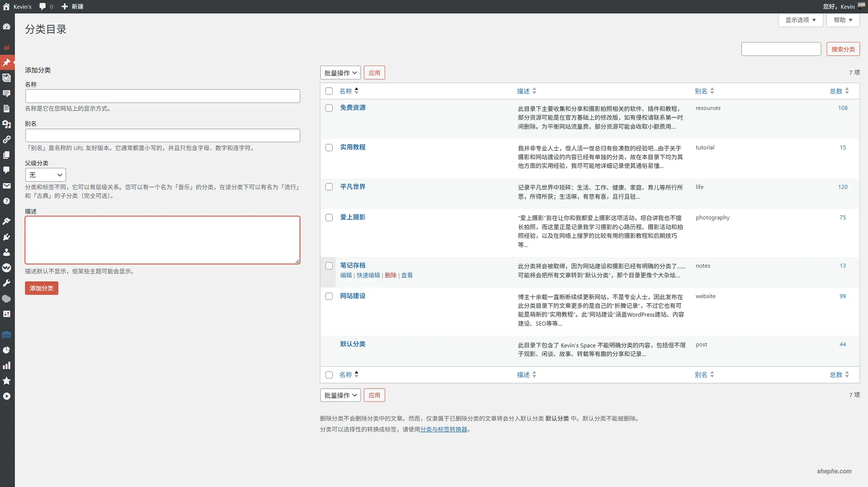Screen dimensions: 868x487
Task: Check the row checkbox for 平凡世界
Action: point(329,187)
